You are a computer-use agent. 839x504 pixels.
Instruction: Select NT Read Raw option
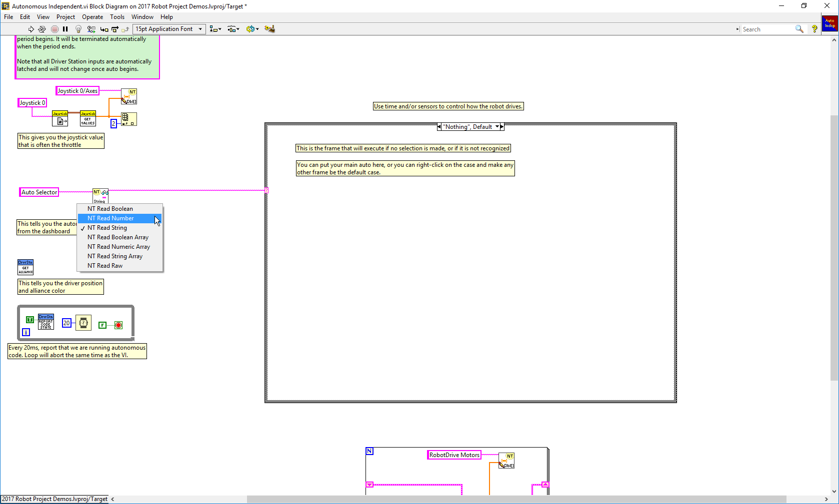(x=120, y=266)
